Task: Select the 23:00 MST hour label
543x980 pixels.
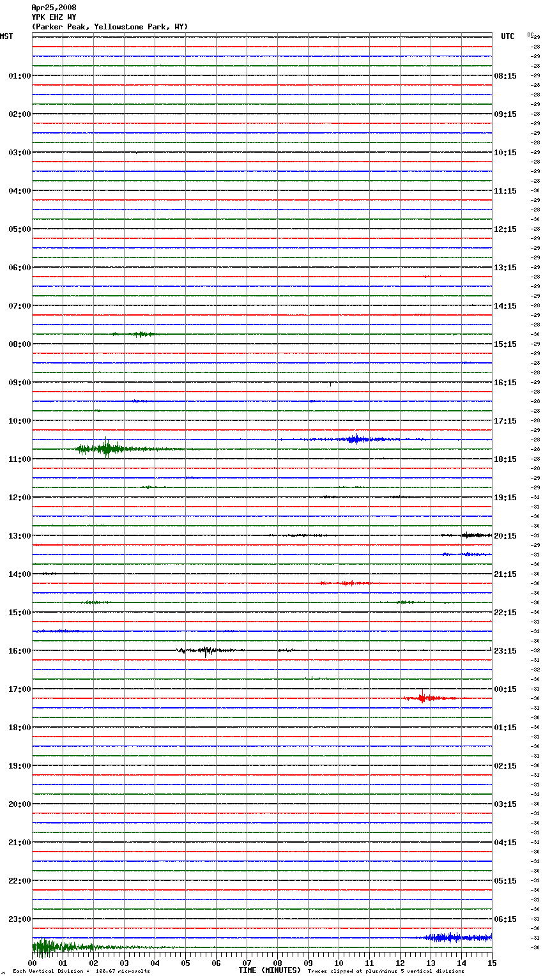Action: (x=20, y=919)
